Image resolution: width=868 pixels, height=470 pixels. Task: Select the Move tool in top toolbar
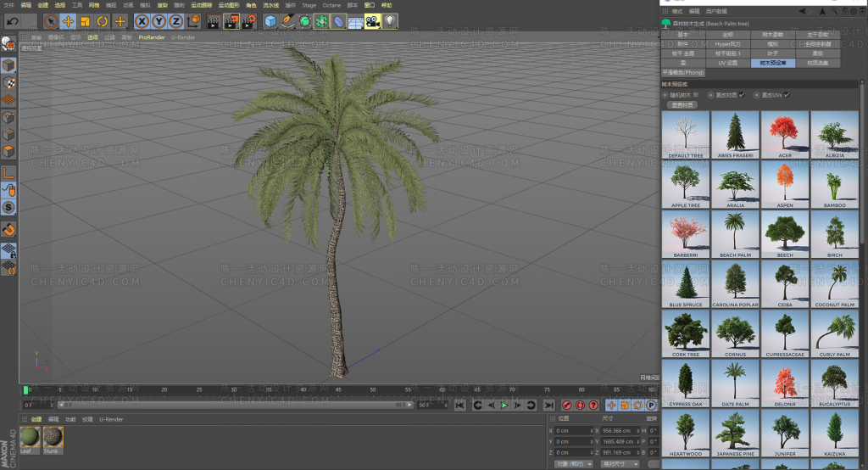[68, 21]
